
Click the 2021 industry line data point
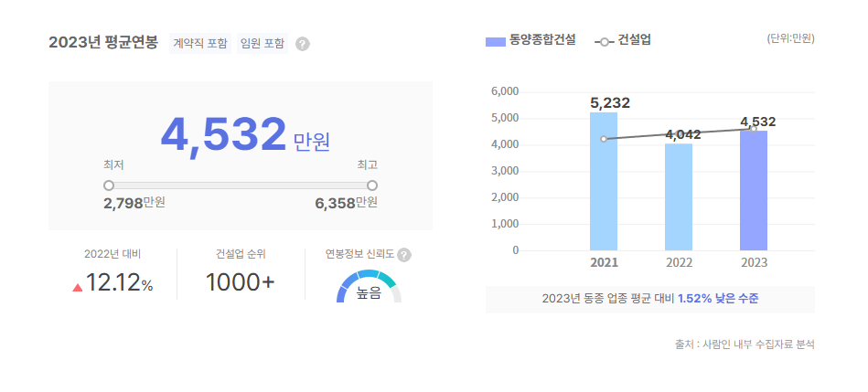click(604, 139)
